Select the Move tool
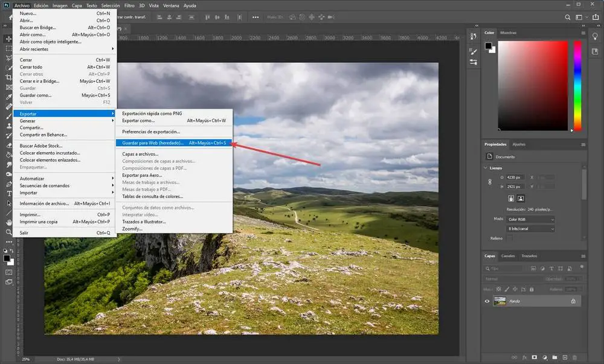This screenshot has width=604, height=364. tap(8, 39)
